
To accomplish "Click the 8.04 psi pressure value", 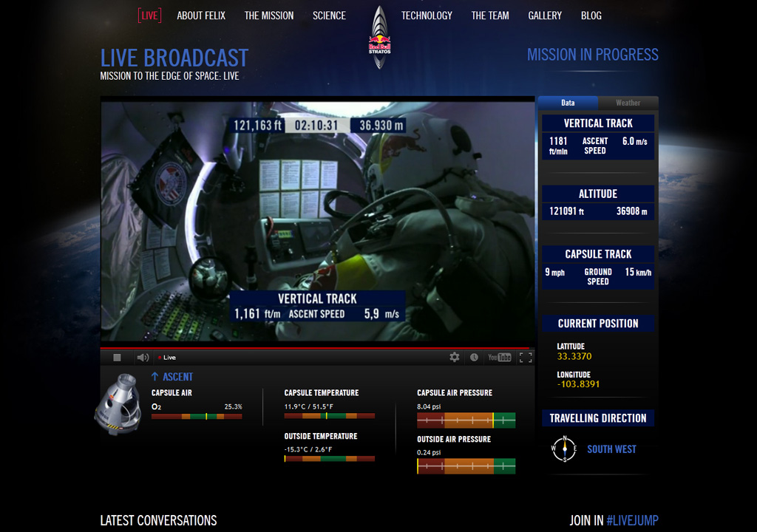I will pyautogui.click(x=429, y=406).
